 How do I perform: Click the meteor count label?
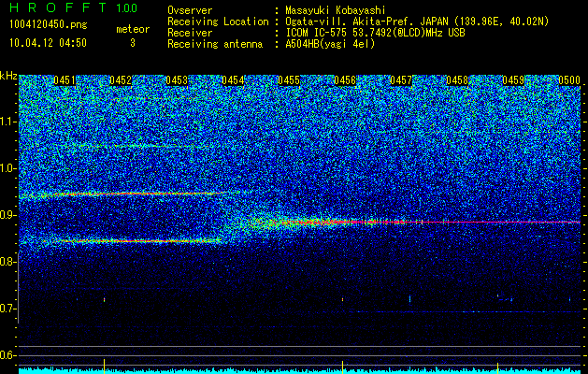click(x=133, y=29)
